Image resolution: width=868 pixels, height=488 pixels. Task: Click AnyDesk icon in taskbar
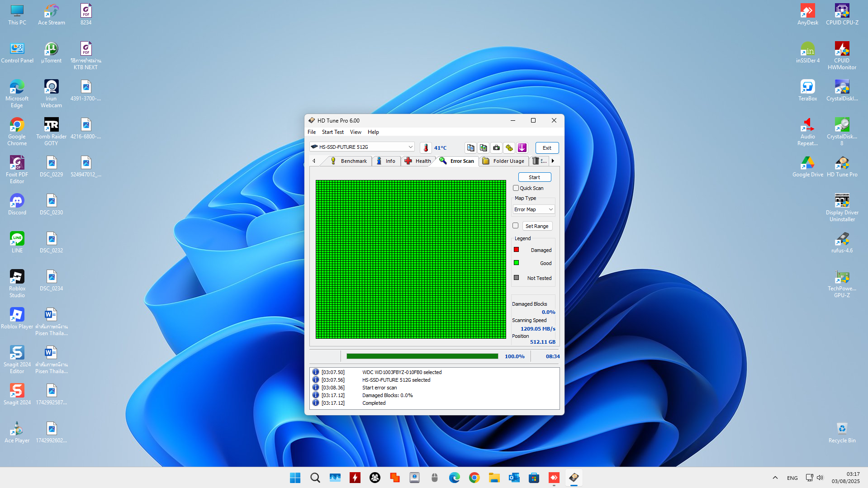click(x=554, y=478)
